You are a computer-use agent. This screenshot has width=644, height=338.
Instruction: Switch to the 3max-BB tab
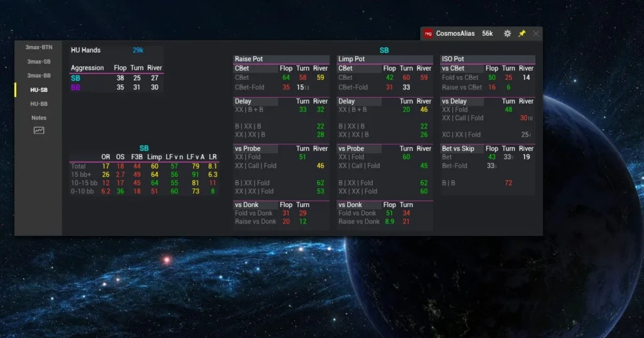38,76
